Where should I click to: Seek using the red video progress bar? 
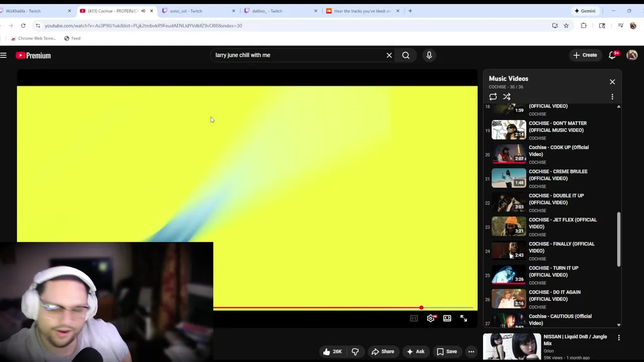343,308
